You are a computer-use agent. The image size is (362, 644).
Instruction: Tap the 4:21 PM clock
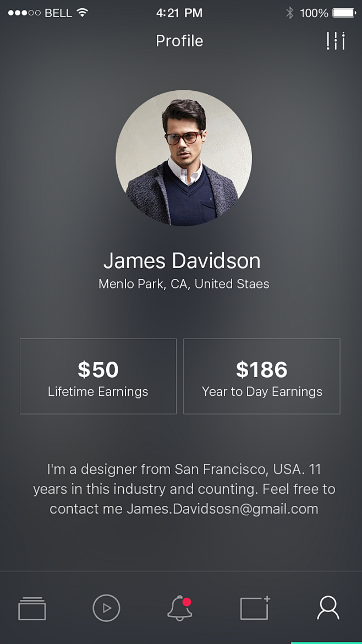pos(179,13)
